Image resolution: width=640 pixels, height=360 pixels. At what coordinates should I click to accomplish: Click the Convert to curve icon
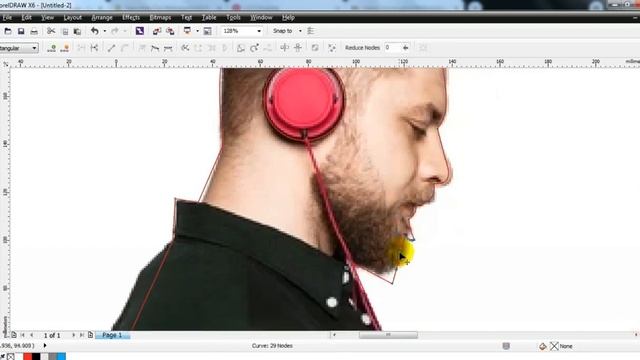124,48
